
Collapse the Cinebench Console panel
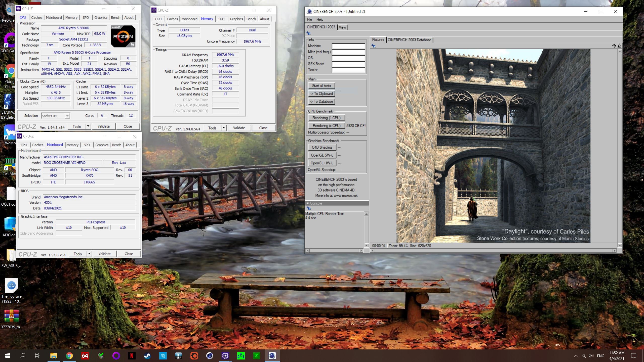click(x=307, y=203)
